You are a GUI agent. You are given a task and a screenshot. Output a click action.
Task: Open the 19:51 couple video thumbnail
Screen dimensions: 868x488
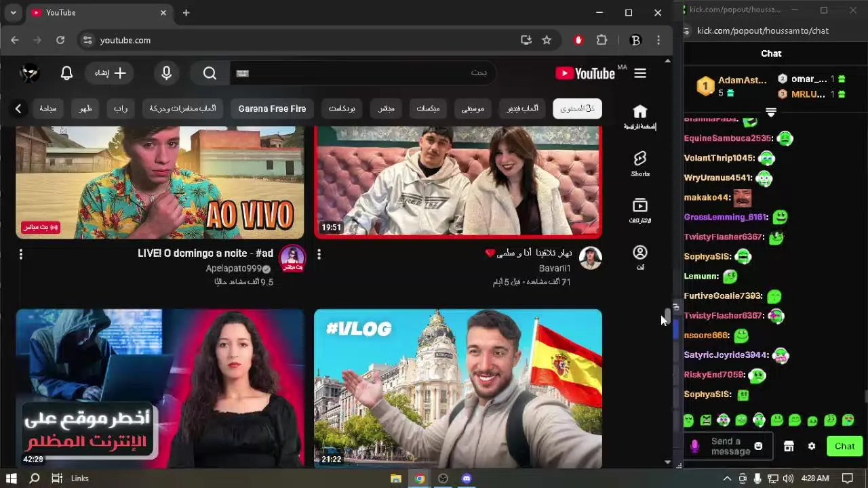tap(458, 182)
